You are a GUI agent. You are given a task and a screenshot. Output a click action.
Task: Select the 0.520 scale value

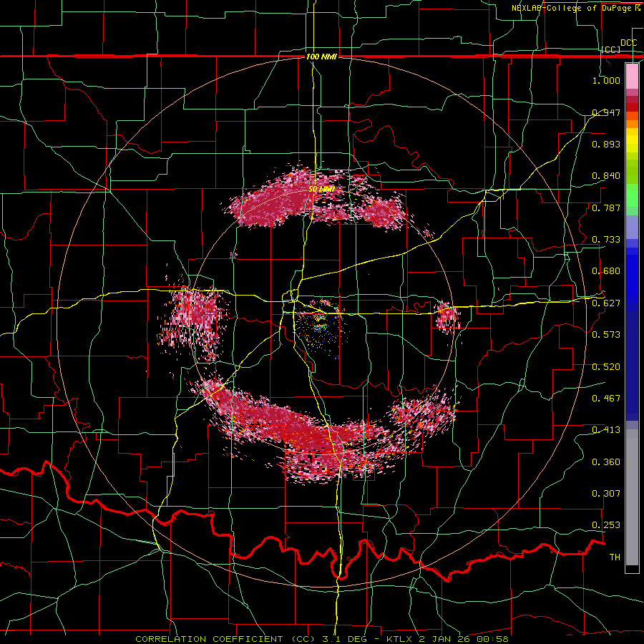tap(606, 367)
